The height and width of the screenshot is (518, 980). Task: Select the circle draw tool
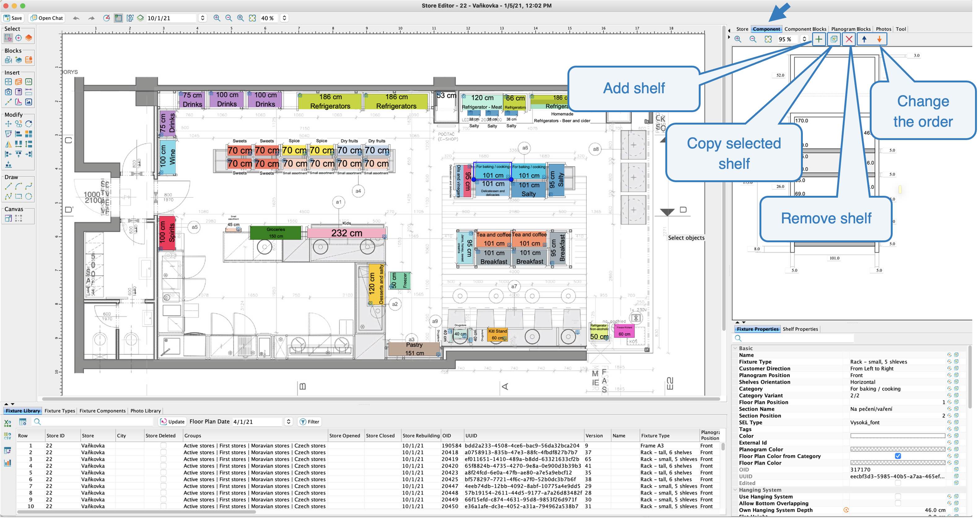pos(28,196)
